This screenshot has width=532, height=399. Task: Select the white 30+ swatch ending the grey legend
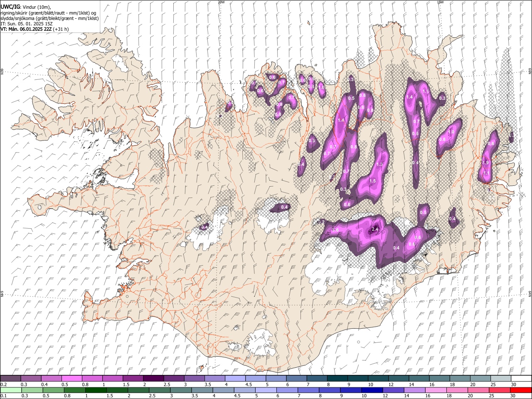[x=521, y=379]
